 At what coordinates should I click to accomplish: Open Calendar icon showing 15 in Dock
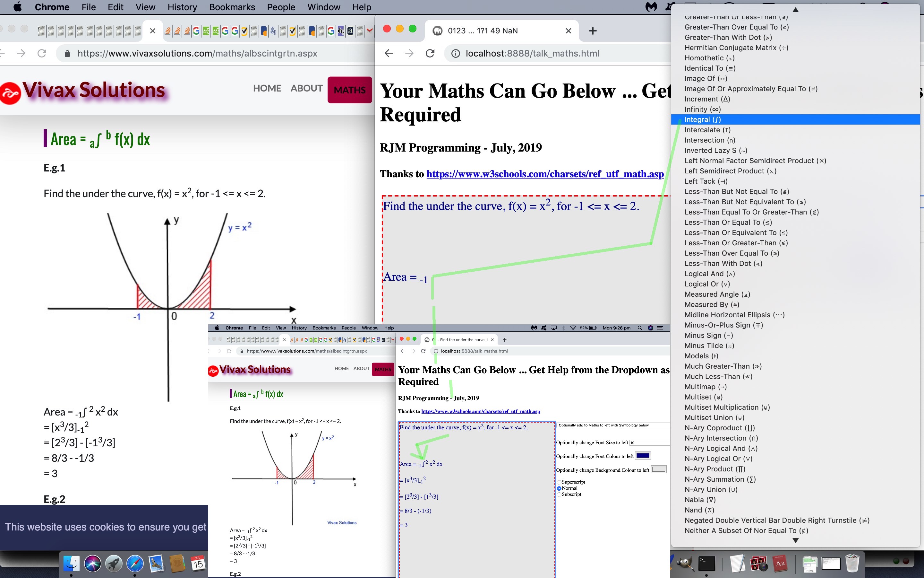[x=198, y=564]
